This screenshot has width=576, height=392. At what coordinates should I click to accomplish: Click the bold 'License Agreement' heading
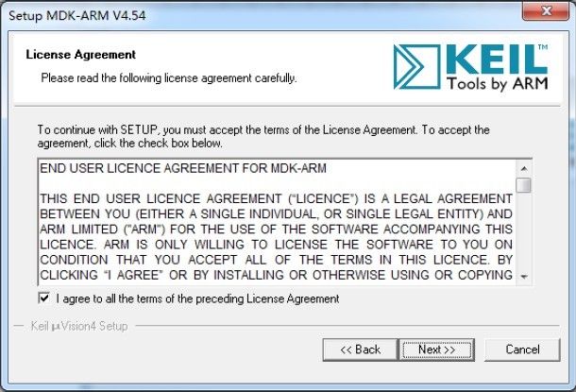coord(80,55)
